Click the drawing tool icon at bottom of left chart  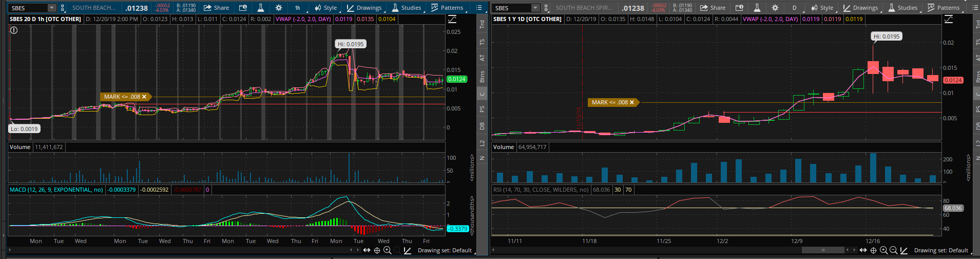click(x=407, y=250)
